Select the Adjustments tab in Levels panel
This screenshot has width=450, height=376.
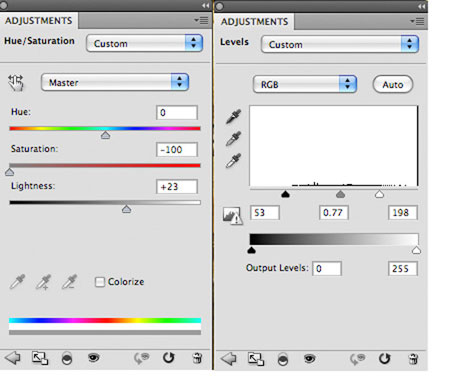coord(254,22)
